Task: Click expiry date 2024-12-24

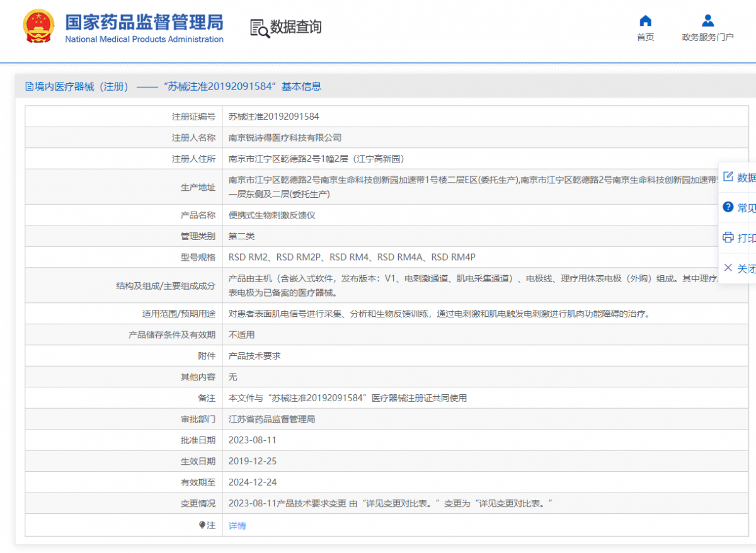Action: coord(253,482)
